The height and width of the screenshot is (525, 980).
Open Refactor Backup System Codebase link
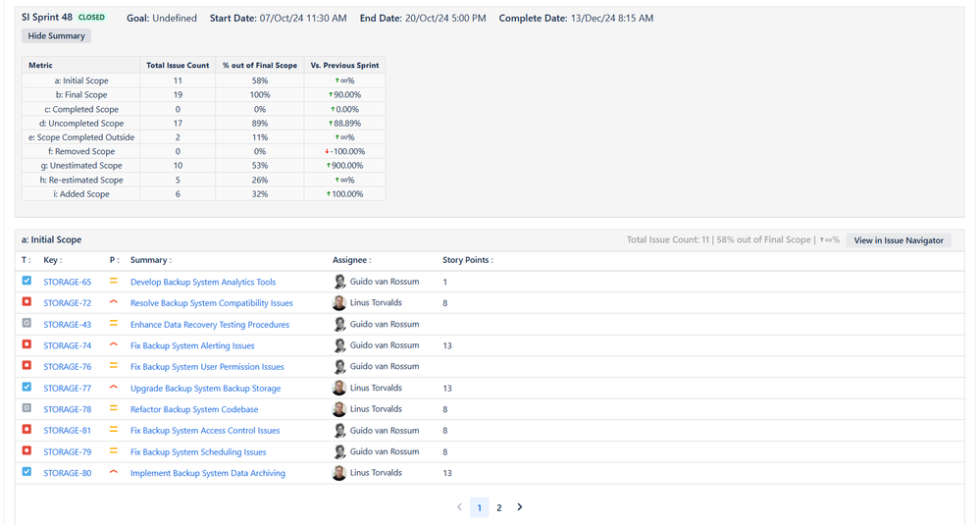194,409
